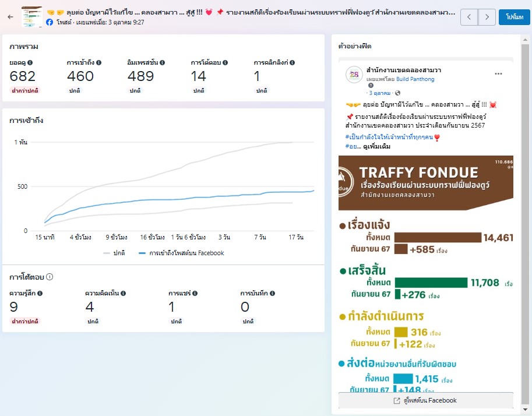Screen dimensions: 532x416
Task: Click info icon next to การเข้าถึง metric
Action: tap(99, 62)
